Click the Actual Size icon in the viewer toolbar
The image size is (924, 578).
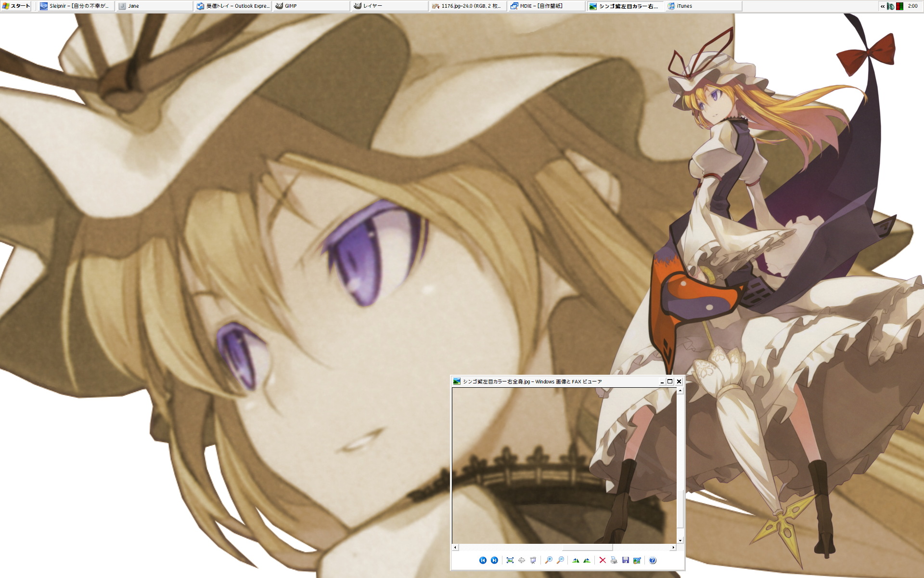522,560
